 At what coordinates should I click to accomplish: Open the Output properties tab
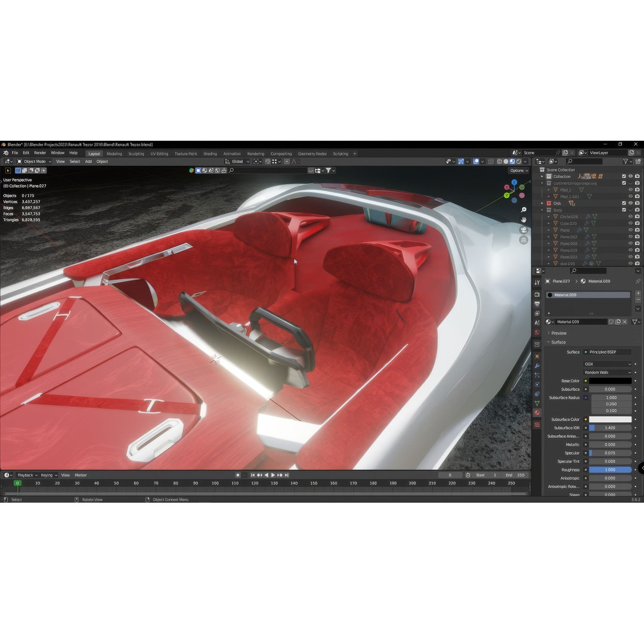click(x=537, y=304)
